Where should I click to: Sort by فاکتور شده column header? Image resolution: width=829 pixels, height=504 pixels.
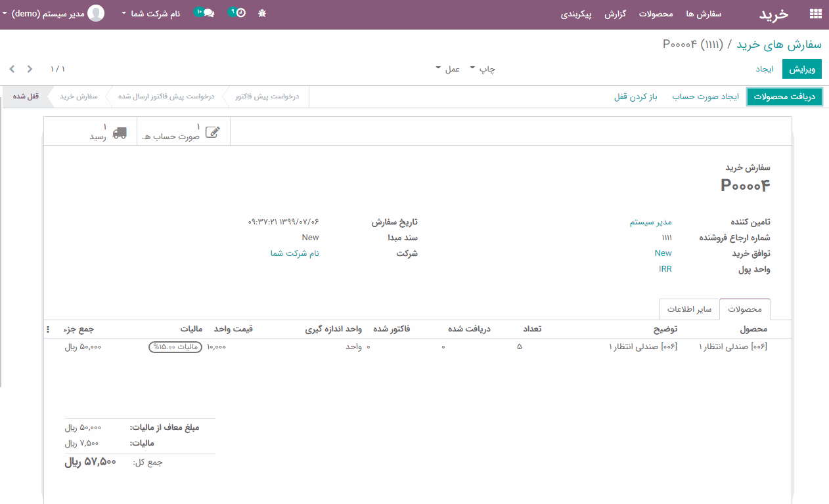point(392,329)
